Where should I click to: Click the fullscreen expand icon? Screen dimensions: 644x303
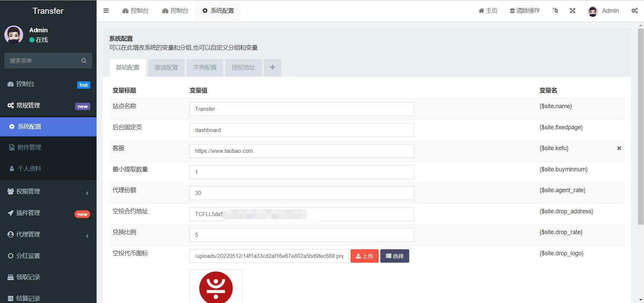click(x=573, y=11)
